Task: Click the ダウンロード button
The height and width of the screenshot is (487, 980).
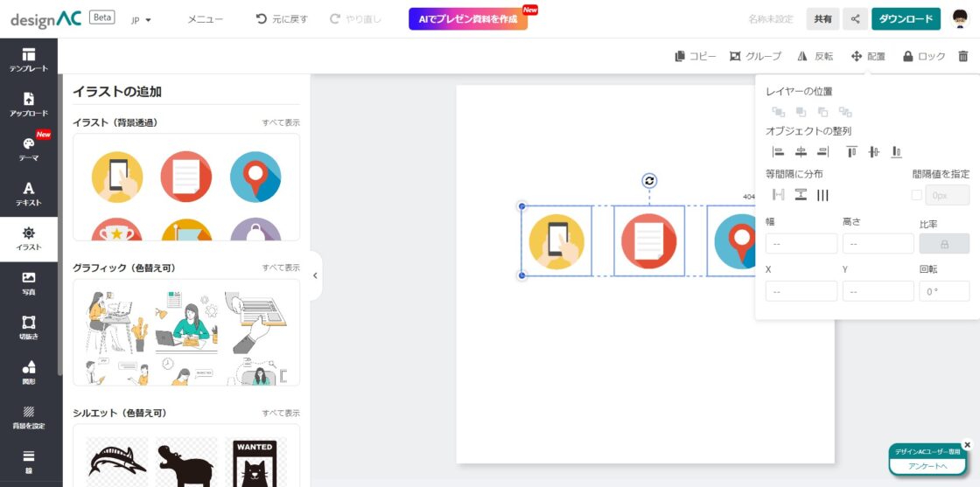Action: point(906,19)
